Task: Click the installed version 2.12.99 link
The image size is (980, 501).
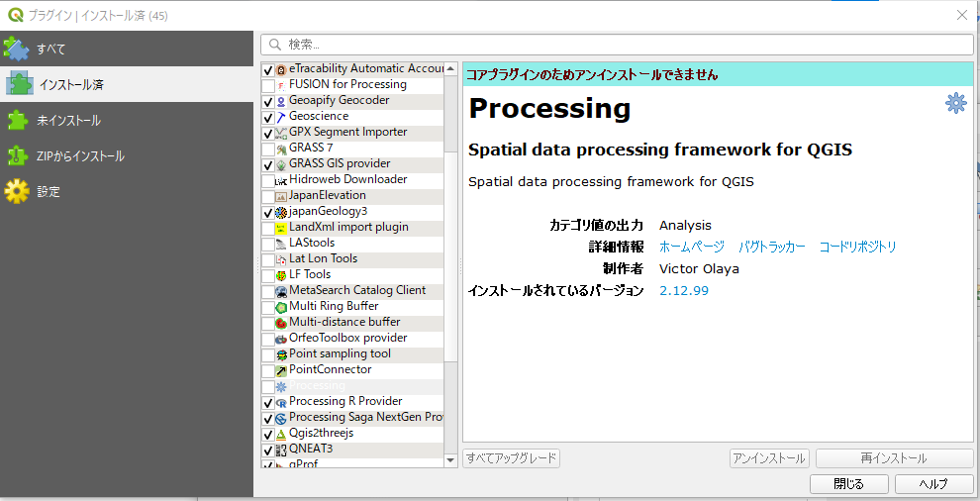Action: pyautogui.click(x=684, y=290)
